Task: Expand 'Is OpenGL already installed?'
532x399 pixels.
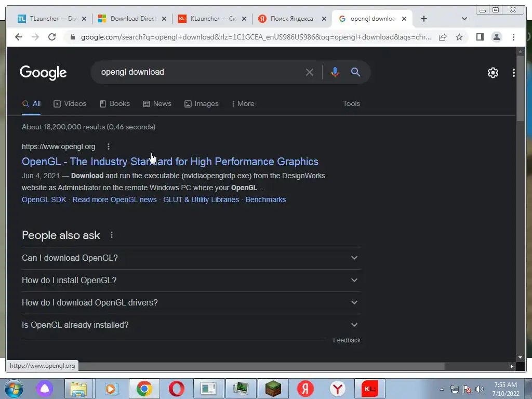Action: pos(191,325)
